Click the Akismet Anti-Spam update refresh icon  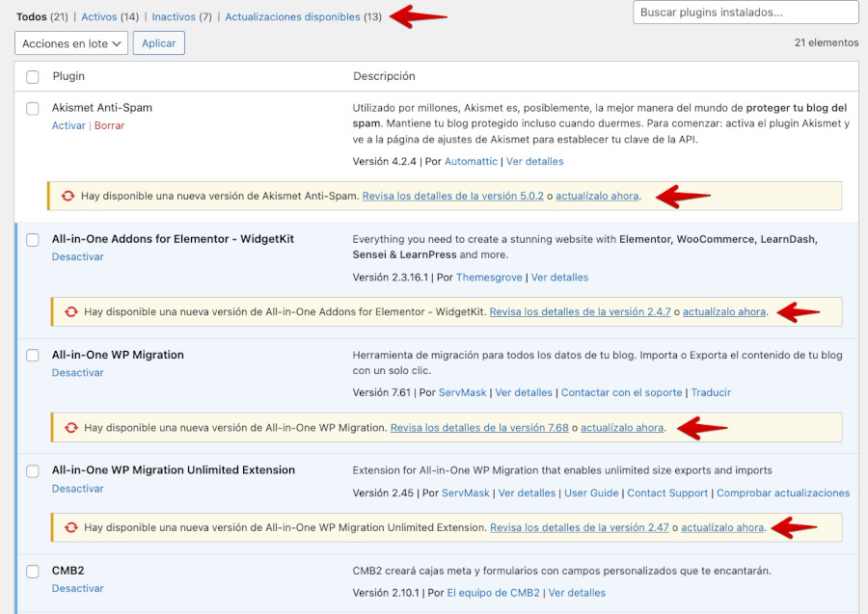pyautogui.click(x=68, y=196)
